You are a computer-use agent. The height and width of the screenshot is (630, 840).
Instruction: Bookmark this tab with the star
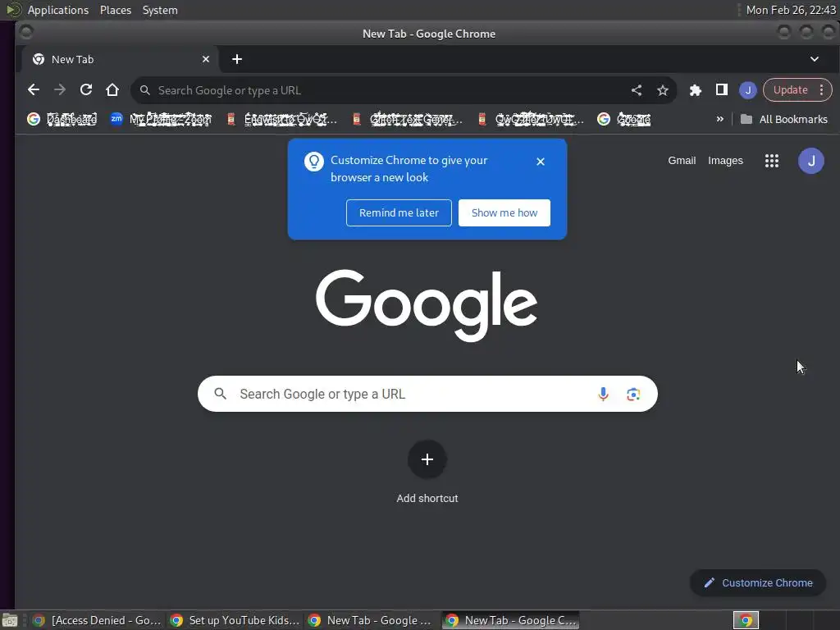663,90
